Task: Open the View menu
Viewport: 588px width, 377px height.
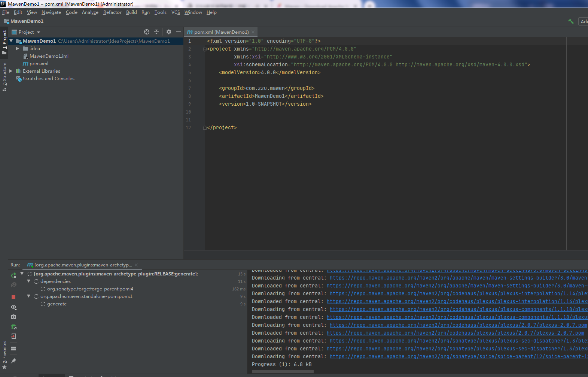Action: [32, 12]
